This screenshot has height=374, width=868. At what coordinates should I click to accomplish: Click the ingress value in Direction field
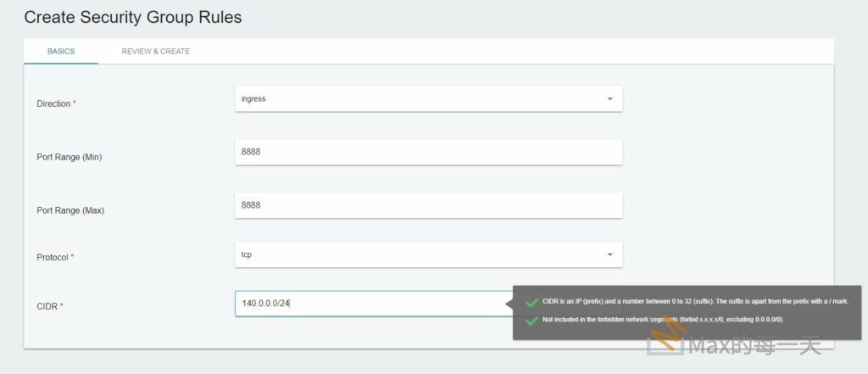pos(253,98)
